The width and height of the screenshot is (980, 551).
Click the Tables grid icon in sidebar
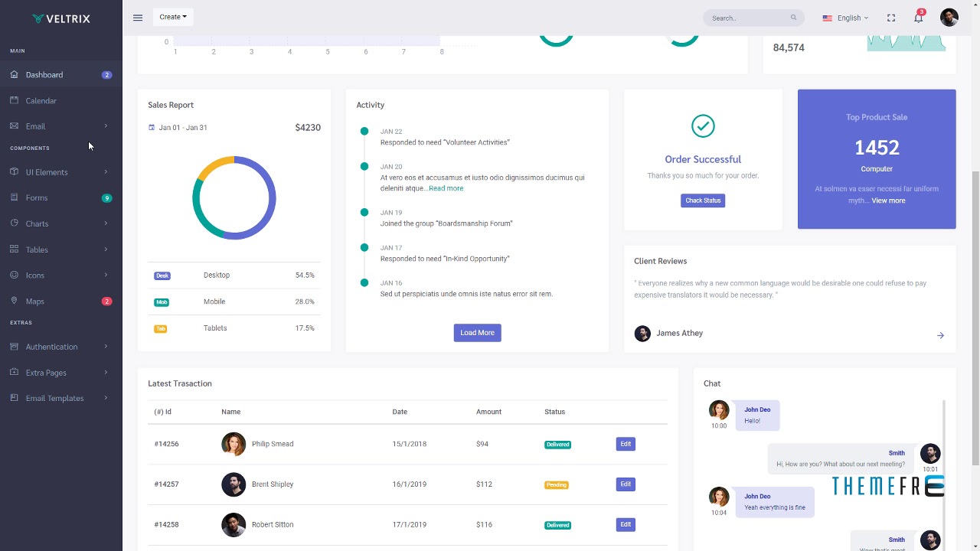15,249
